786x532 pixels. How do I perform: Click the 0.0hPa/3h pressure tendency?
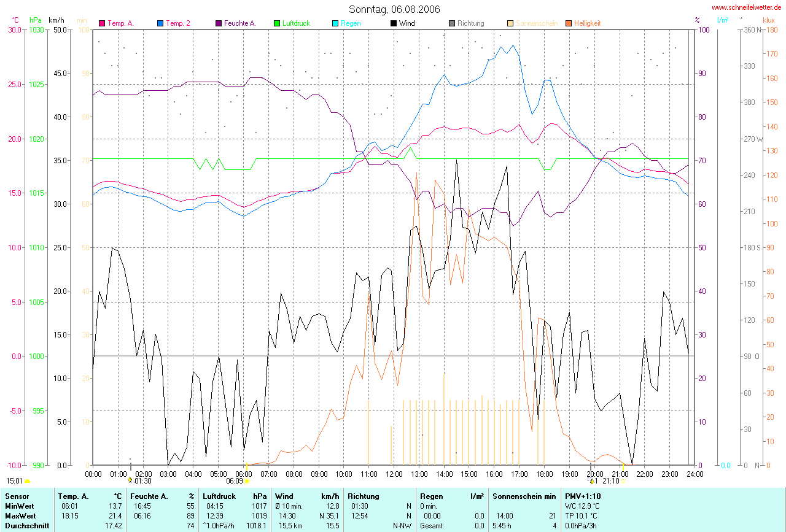click(582, 526)
